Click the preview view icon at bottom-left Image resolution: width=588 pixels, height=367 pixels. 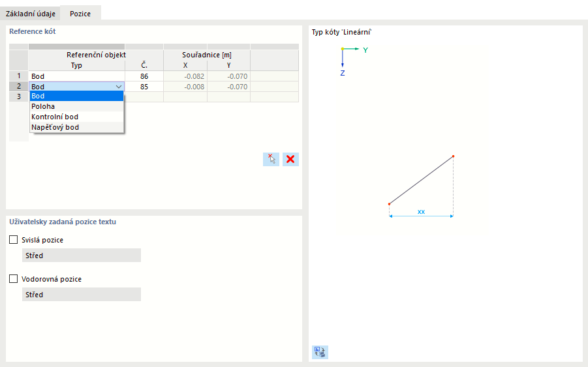(320, 352)
